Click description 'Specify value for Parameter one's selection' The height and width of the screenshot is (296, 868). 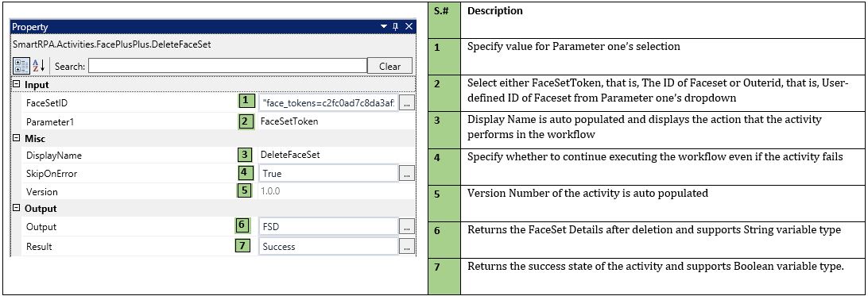pos(574,46)
